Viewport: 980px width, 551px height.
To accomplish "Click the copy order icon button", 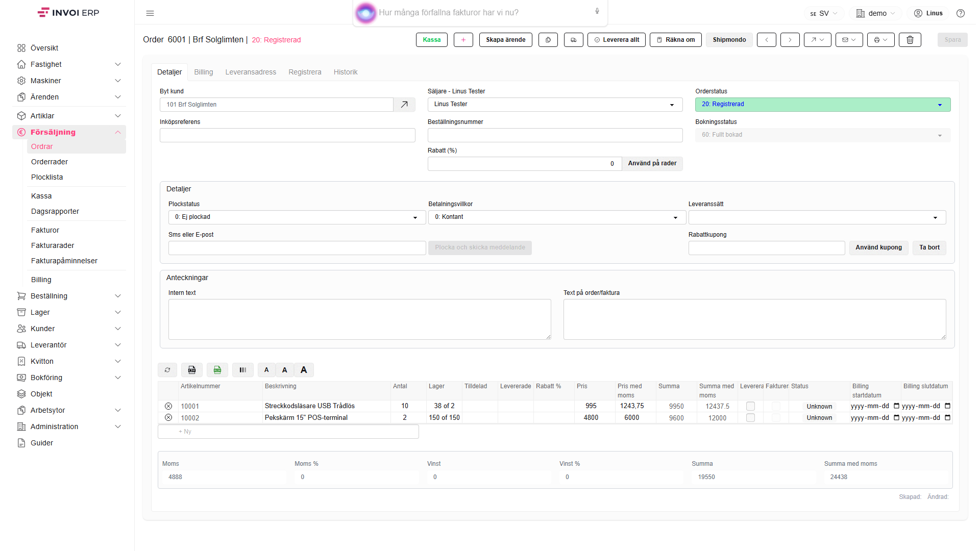I will (x=548, y=40).
